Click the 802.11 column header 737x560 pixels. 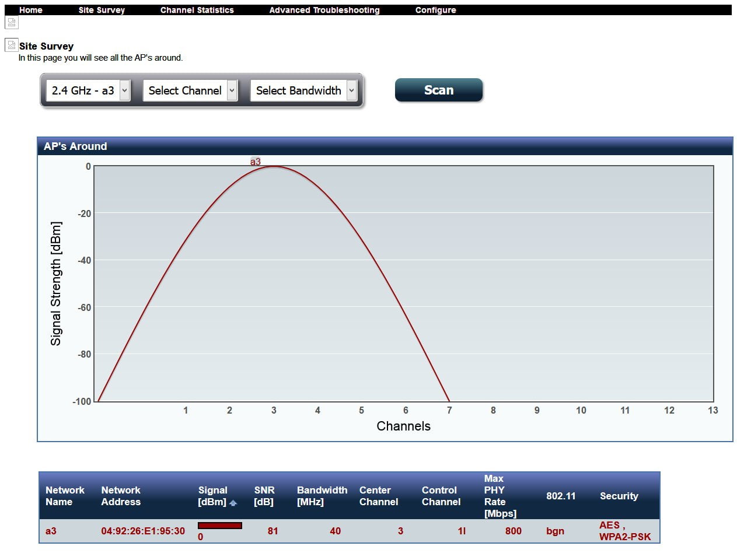point(561,496)
